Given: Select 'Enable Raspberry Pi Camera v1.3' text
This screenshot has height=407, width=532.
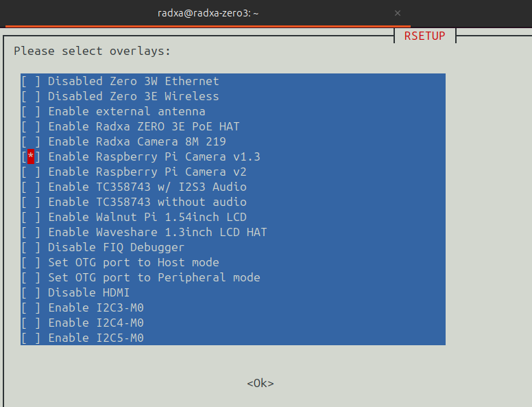Looking at the screenshot, I should 154,156.
